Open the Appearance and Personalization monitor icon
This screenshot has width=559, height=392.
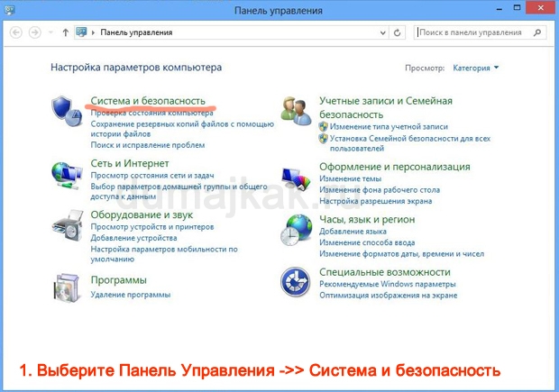296,178
